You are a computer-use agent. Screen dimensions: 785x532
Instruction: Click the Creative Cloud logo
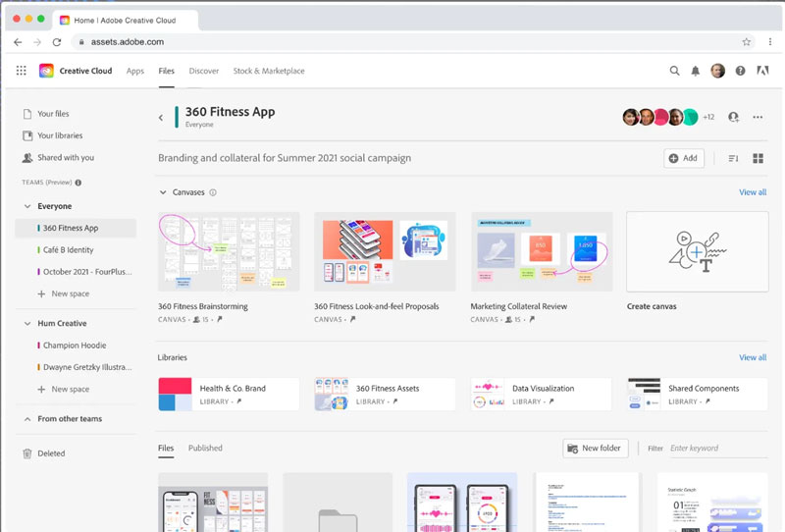click(46, 71)
